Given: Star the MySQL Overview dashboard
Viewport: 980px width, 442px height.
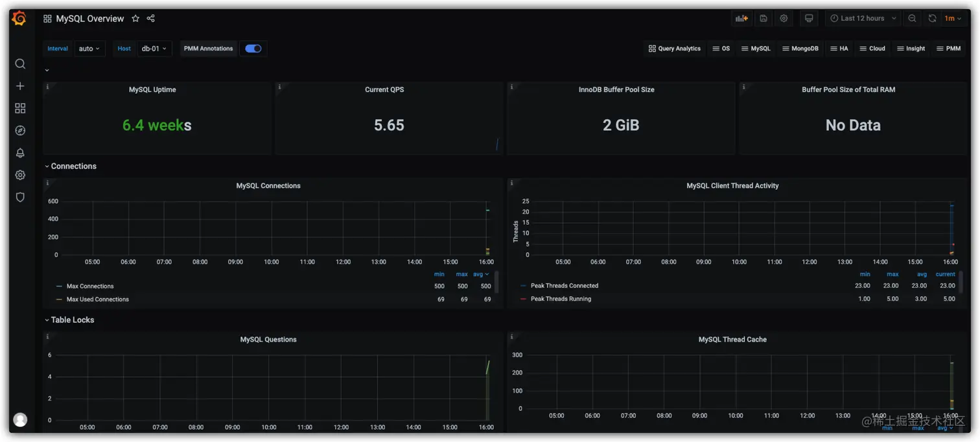Looking at the screenshot, I should (135, 18).
